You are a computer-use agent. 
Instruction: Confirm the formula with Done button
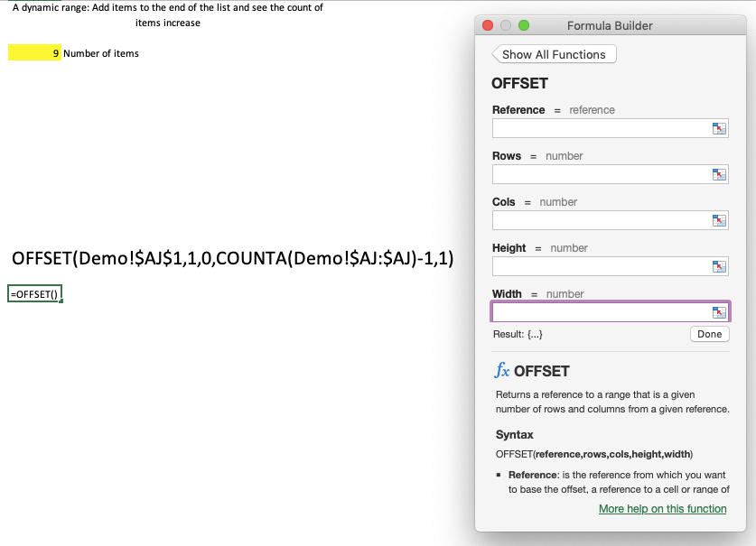pos(710,334)
